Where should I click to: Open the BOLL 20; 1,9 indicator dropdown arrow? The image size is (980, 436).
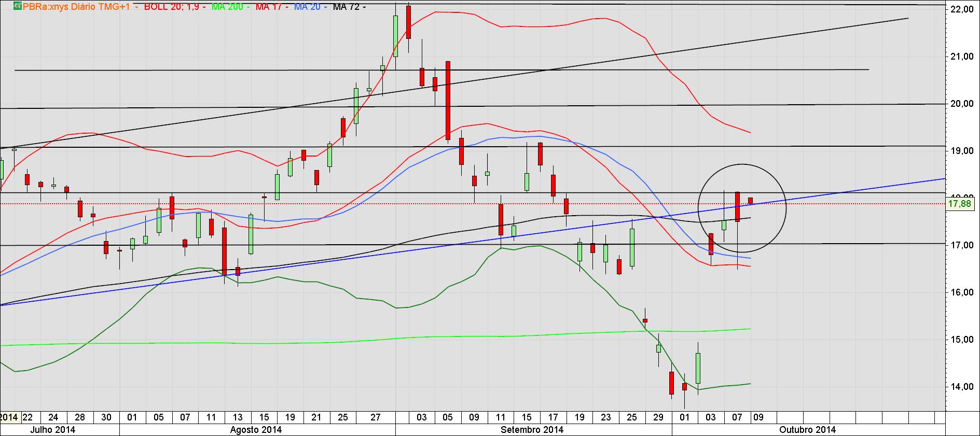click(x=205, y=7)
